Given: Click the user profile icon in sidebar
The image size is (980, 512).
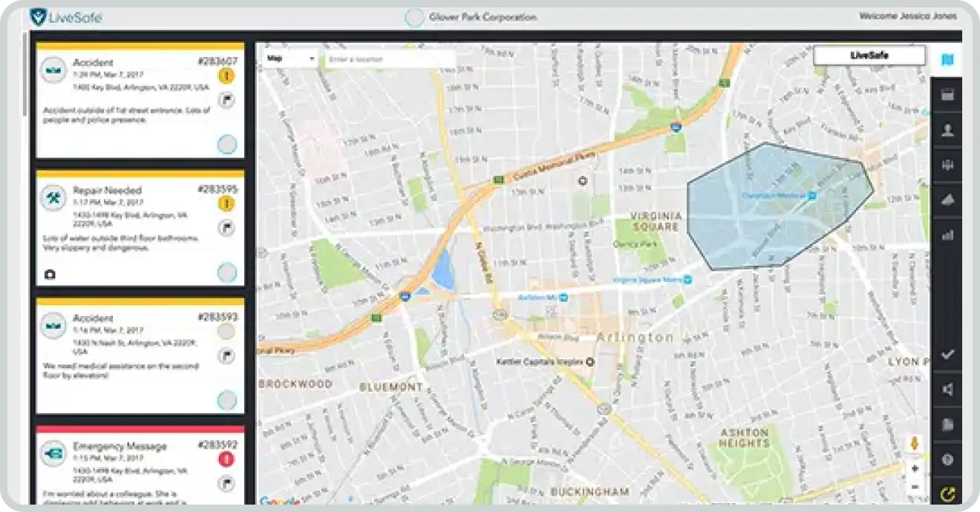Looking at the screenshot, I should [x=947, y=131].
